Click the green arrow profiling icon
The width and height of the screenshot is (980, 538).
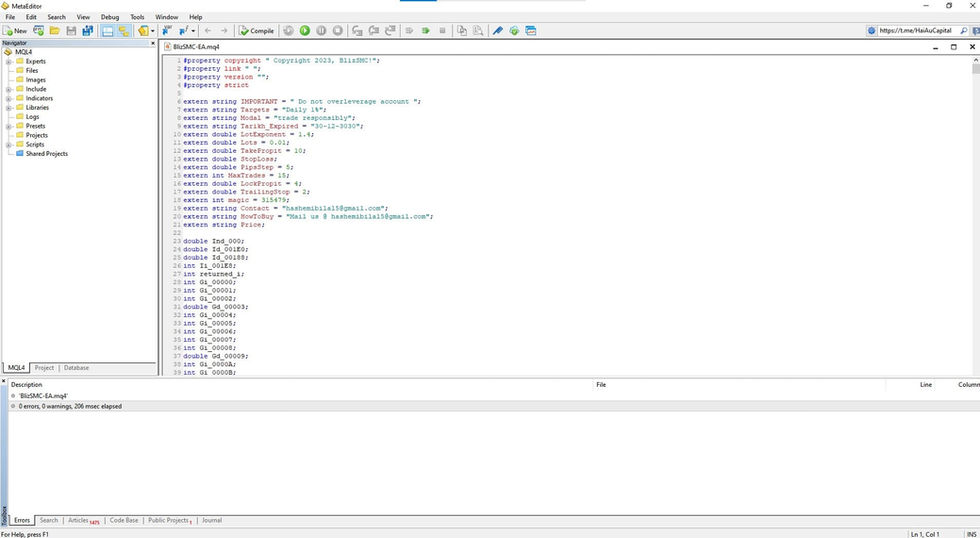point(426,31)
